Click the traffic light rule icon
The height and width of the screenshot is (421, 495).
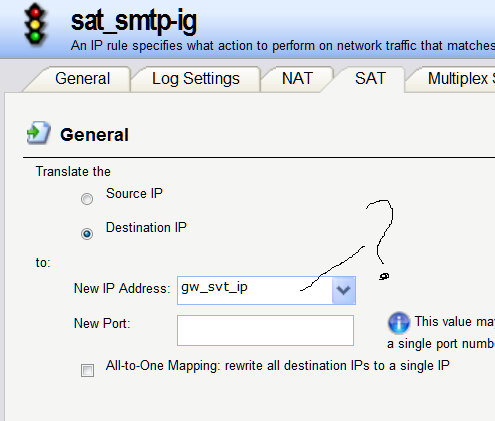click(x=35, y=24)
